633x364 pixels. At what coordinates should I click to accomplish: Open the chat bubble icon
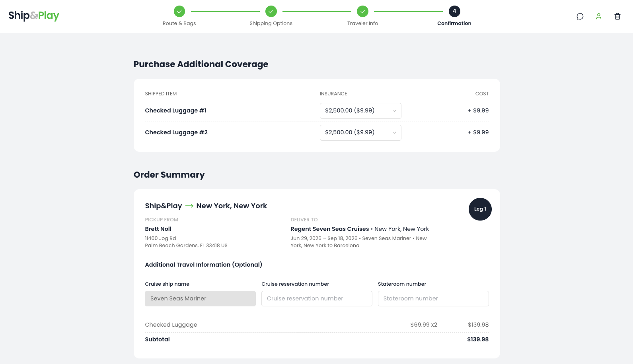click(x=580, y=16)
